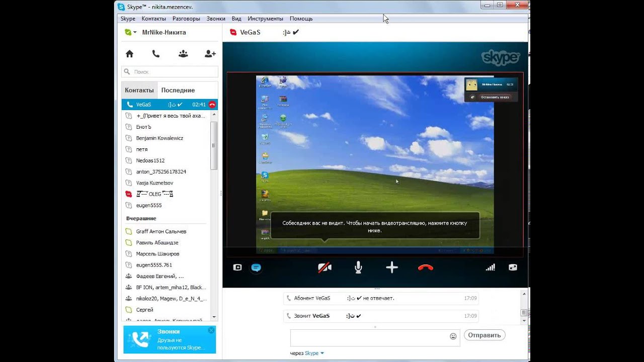Open the Контакты menu
Screen dimensions: 644x362
153,19
